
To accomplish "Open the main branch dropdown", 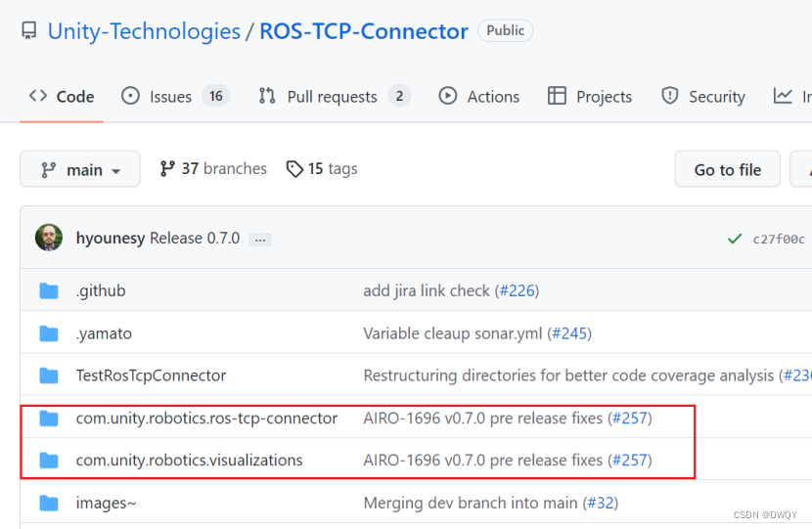I will tap(80, 169).
